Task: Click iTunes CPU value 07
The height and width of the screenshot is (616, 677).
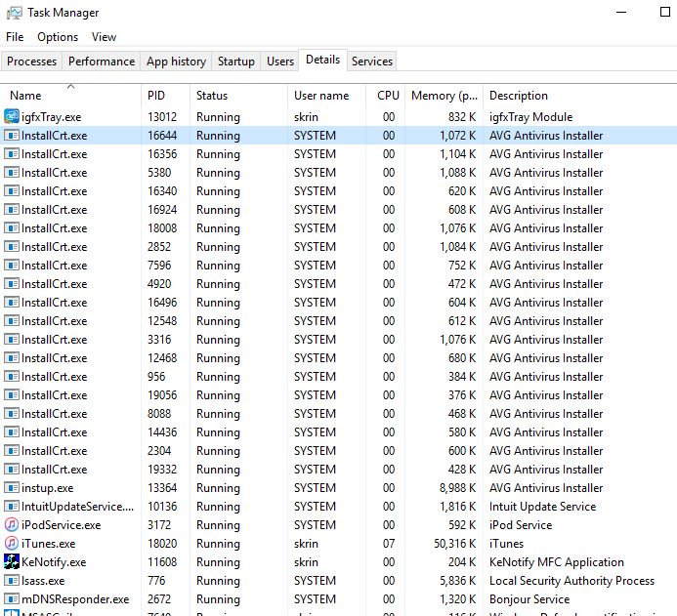Action: (389, 544)
